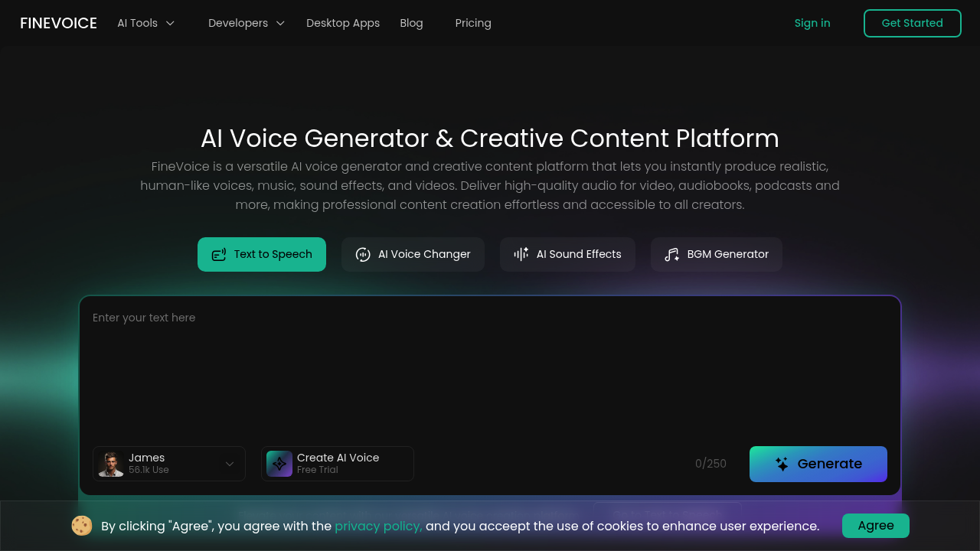Screen dimensions: 980x551
Task: Click James's voice avatar thumbnail
Action: tap(111, 464)
